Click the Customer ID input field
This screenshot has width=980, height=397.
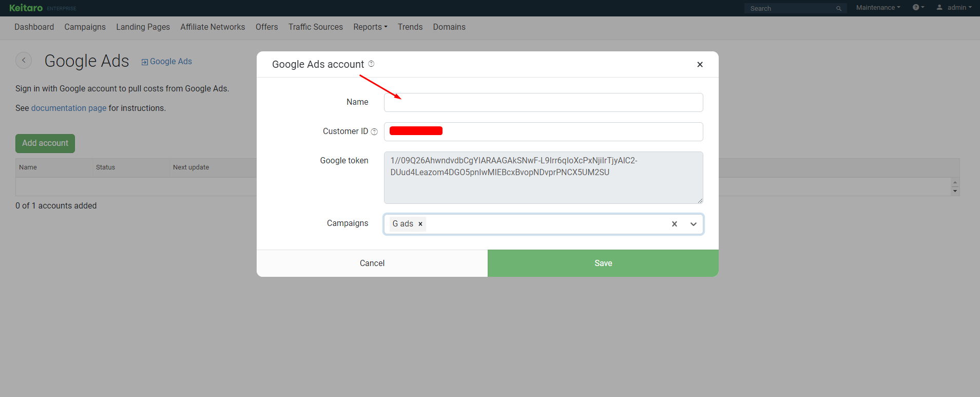544,131
